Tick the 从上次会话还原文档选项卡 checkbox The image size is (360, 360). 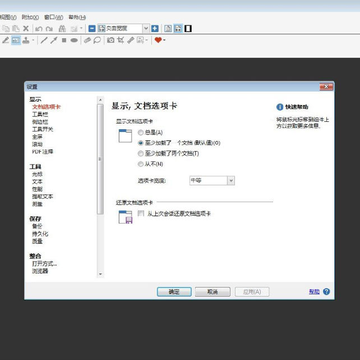coord(141,213)
